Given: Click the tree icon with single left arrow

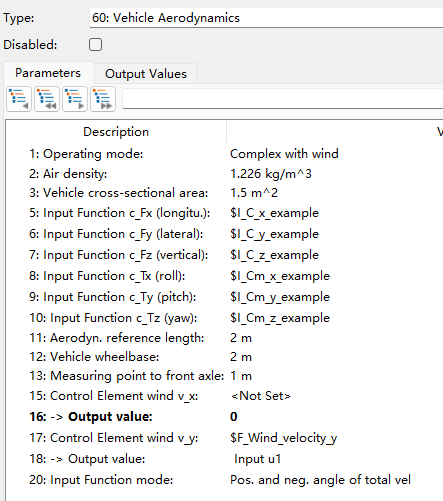Looking at the screenshot, I should [19, 99].
